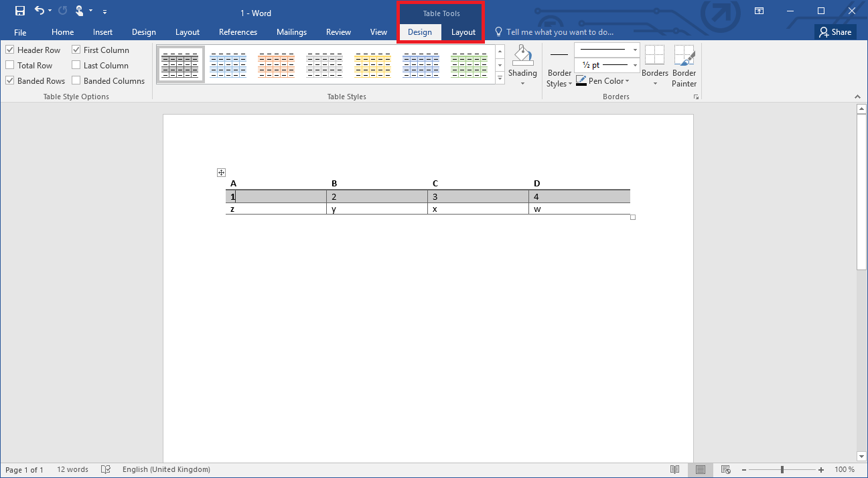This screenshot has width=868, height=478.
Task: Select the first plain Table Style thumbnail
Action: pyautogui.click(x=180, y=64)
